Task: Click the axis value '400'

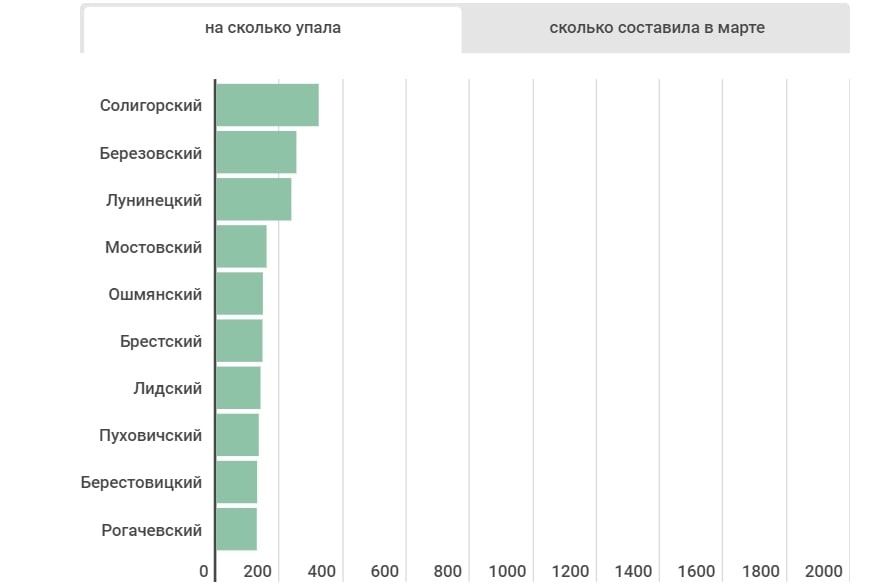Action: (322, 571)
